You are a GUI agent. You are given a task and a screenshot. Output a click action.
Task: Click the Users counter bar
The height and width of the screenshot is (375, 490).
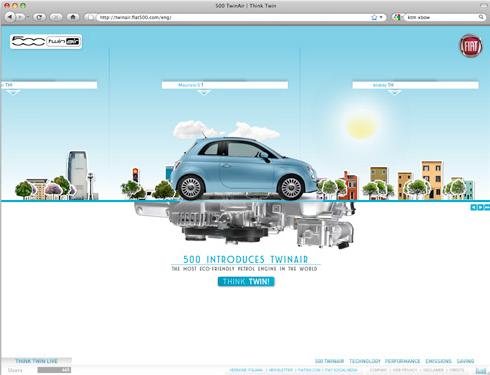click(54, 370)
